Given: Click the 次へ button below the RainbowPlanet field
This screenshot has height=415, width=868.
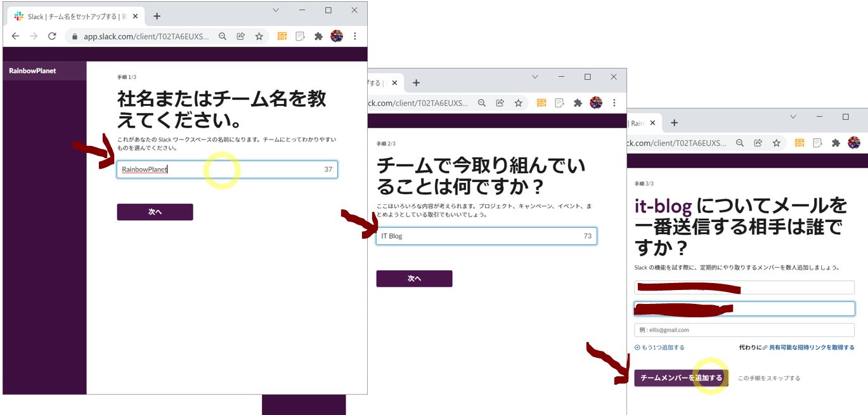Looking at the screenshot, I should [155, 212].
